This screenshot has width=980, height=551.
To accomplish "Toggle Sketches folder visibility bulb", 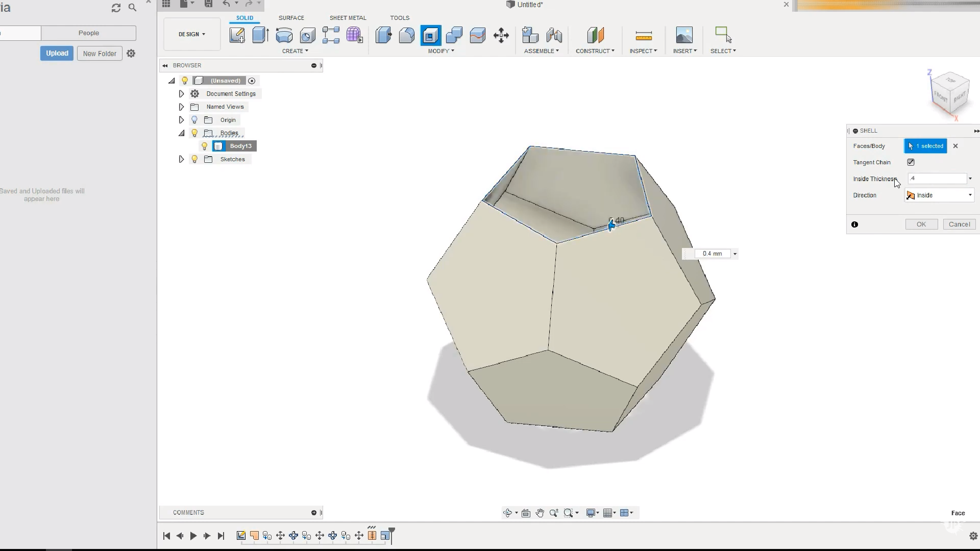I will pyautogui.click(x=194, y=159).
